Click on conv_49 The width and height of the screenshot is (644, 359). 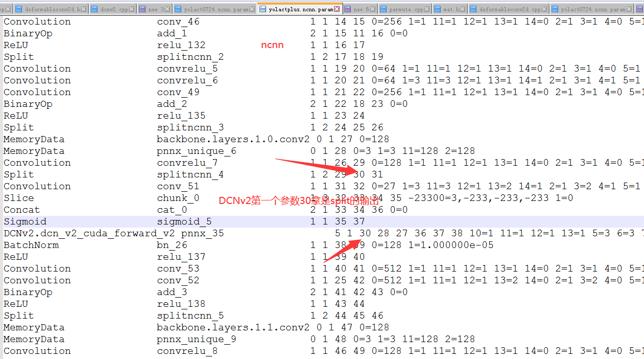(x=178, y=92)
